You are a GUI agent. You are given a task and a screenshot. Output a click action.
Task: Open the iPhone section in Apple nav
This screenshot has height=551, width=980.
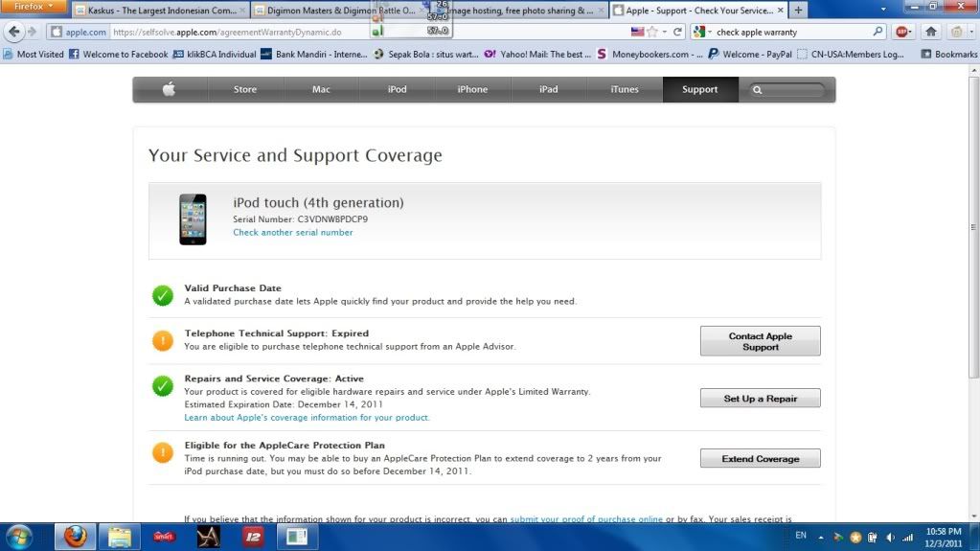(x=472, y=89)
